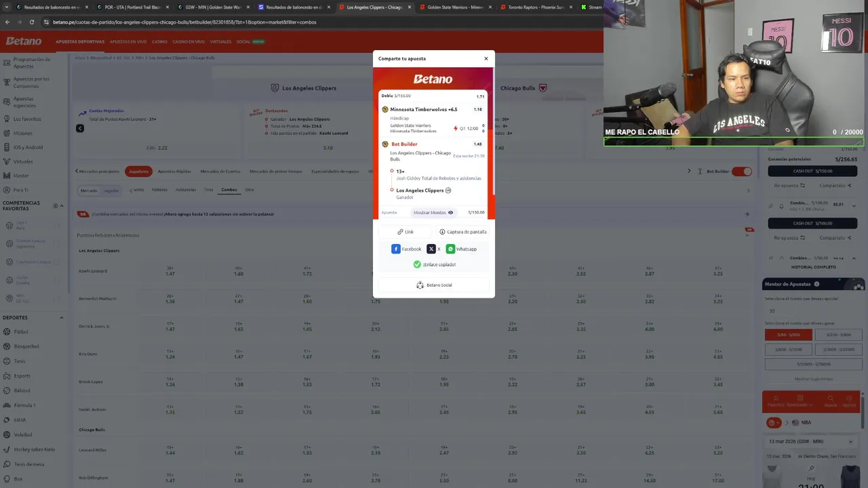Image resolution: width=868 pixels, height=488 pixels.
Task: Select S/60 - S/200 win range
Action: click(788, 334)
